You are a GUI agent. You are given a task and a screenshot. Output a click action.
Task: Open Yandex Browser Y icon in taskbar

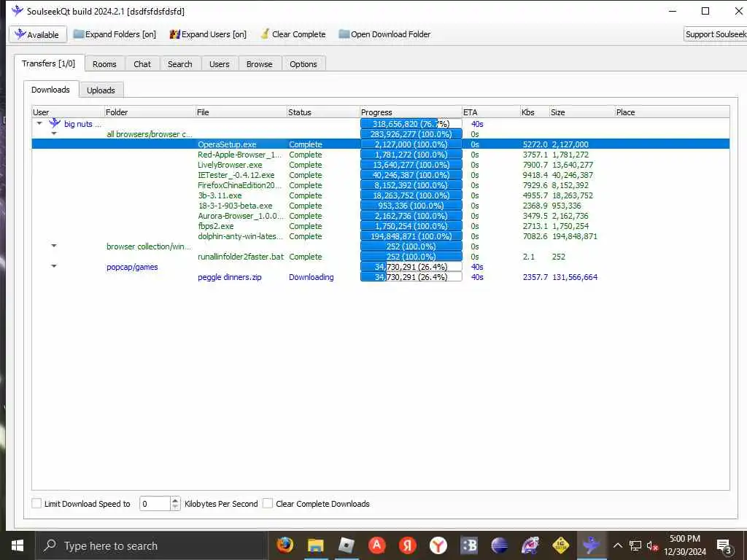tap(438, 545)
